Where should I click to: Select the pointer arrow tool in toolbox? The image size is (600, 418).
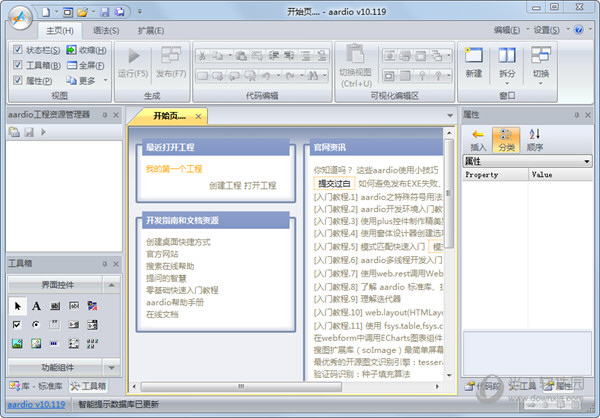(18, 306)
